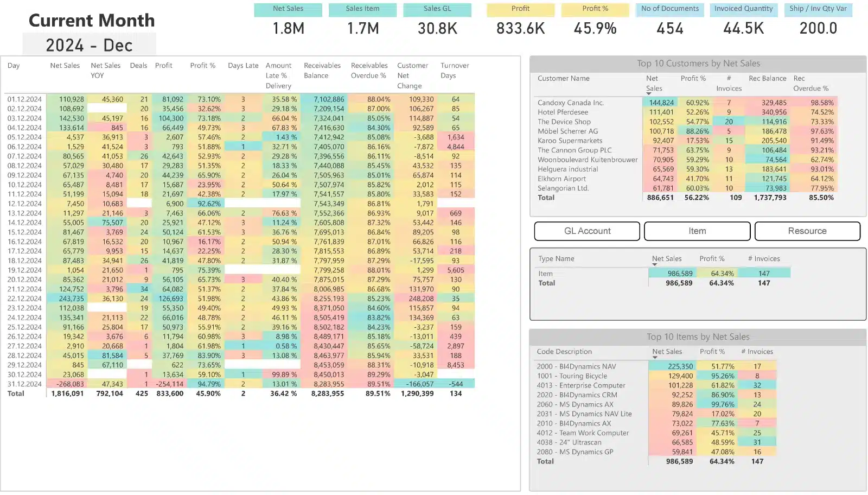Click the Invoiced Quantity KPI card
The height and width of the screenshot is (495, 868).
743,22
